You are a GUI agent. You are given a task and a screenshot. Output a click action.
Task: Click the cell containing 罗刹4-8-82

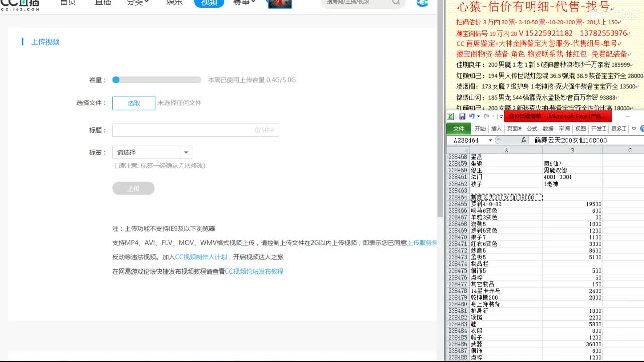506,204
